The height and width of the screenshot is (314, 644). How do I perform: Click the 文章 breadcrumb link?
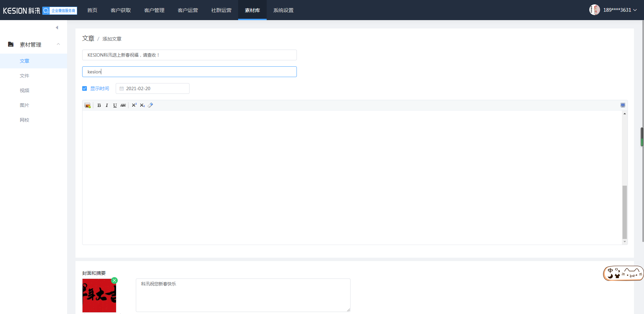tap(88, 39)
